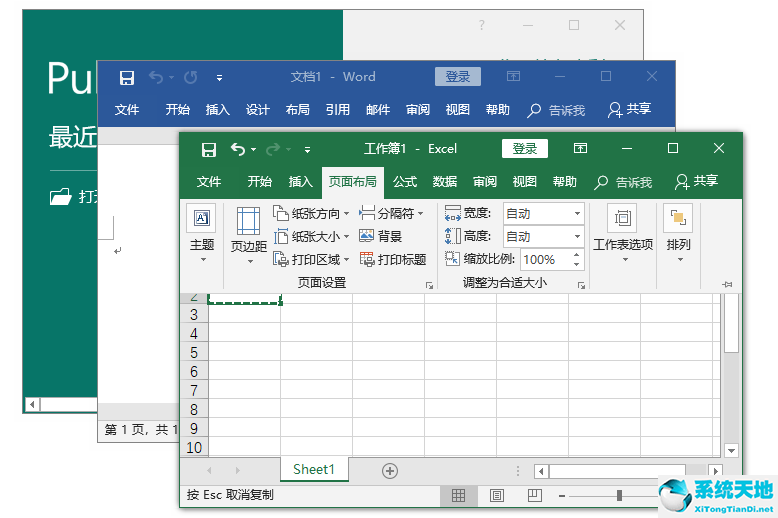
Task: Open the 纸张方向 orientation dropdown
Action: (x=347, y=213)
